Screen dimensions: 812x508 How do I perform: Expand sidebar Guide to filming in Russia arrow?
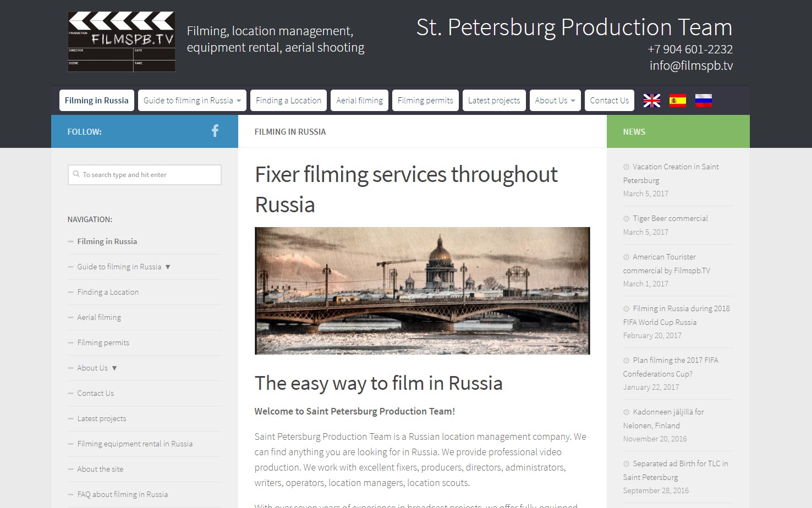pyautogui.click(x=168, y=267)
